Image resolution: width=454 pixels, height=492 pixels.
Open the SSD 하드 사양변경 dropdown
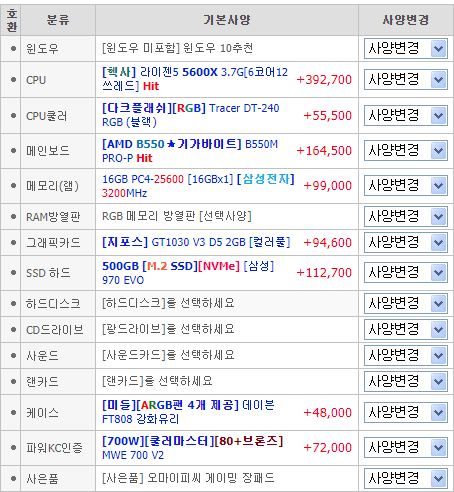[x=406, y=273]
